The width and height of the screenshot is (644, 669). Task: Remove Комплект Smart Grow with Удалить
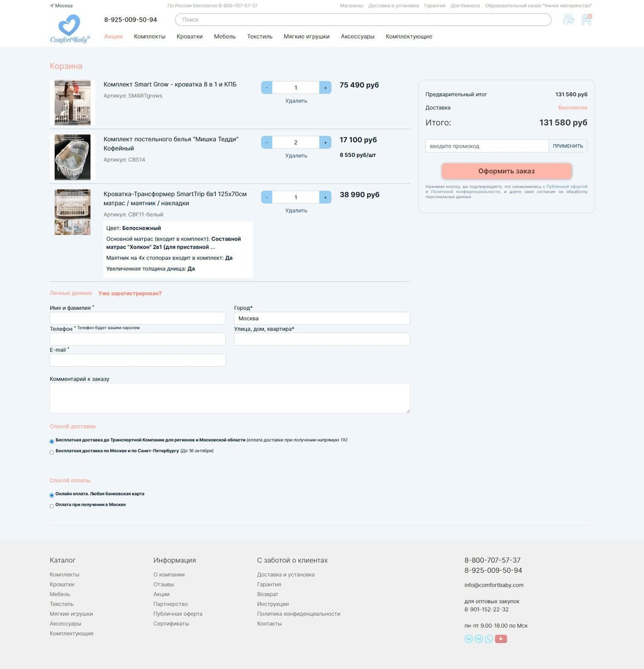click(296, 101)
